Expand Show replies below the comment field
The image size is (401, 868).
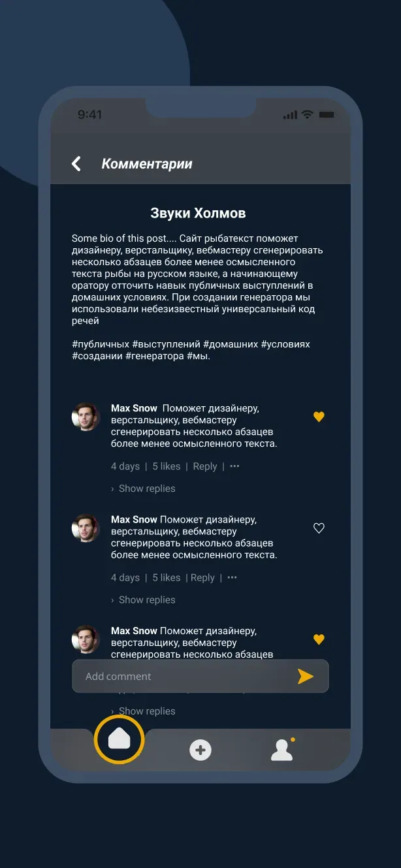coord(143,711)
